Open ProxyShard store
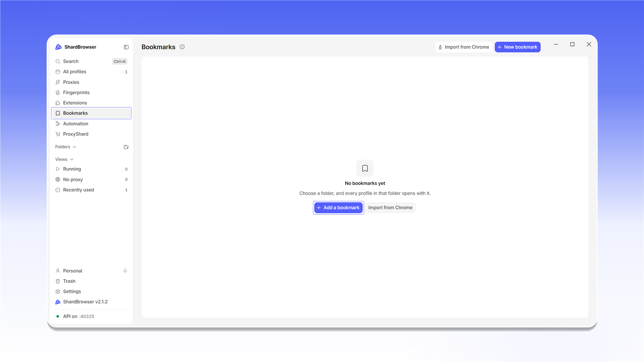This screenshot has width=644, height=362. (91, 134)
